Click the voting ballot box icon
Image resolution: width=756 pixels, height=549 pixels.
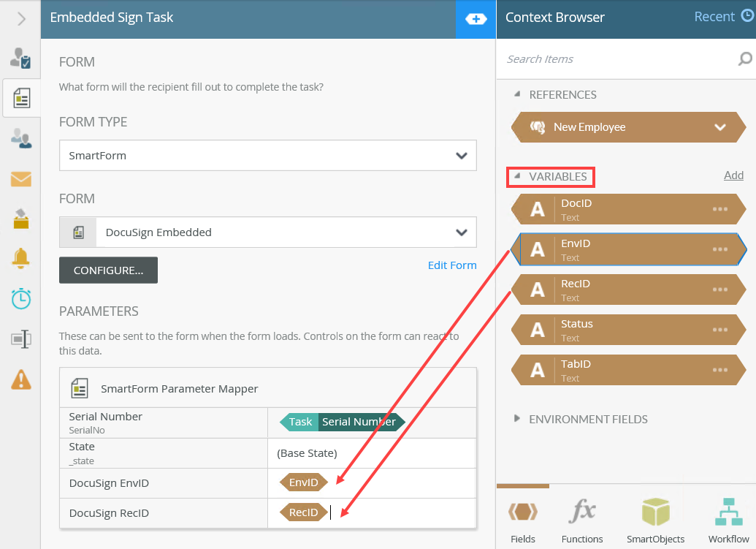coord(20,218)
